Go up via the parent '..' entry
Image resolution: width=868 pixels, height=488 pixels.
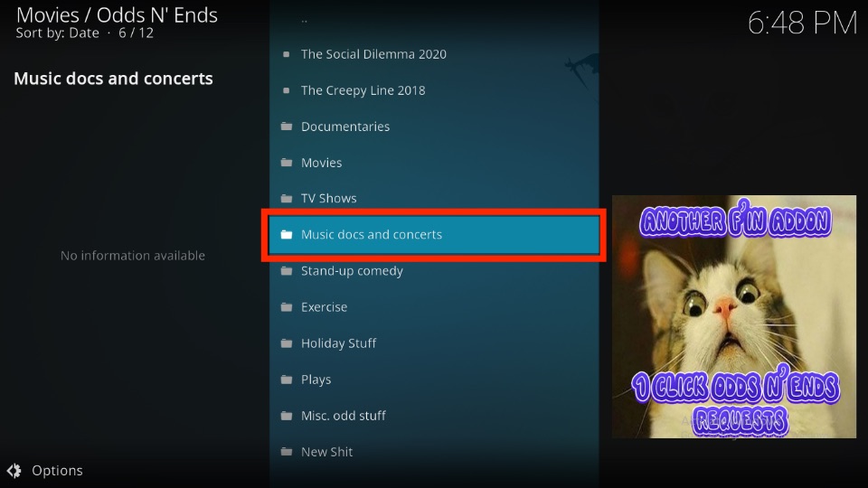(x=434, y=20)
